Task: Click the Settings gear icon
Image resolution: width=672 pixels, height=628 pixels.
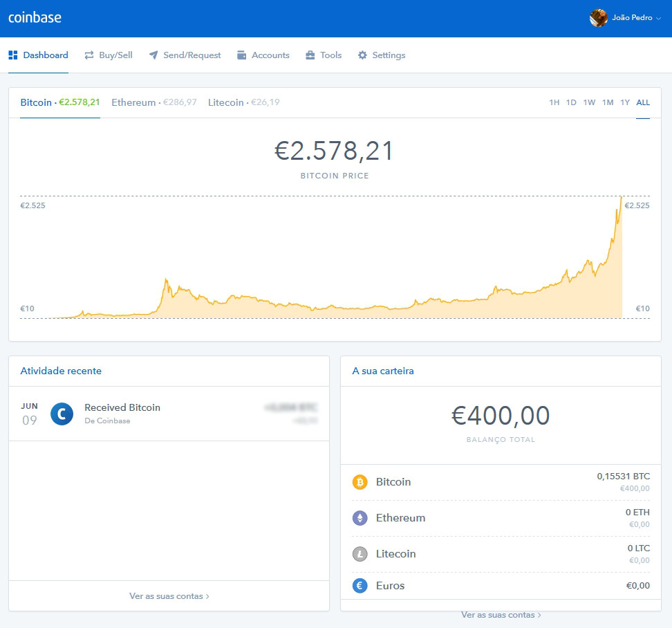Action: [362, 55]
